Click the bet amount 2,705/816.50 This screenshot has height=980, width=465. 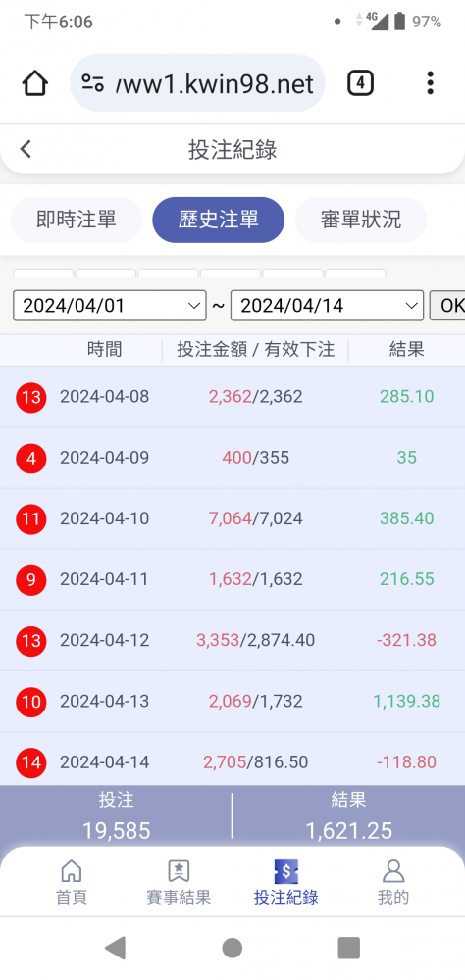click(x=255, y=762)
